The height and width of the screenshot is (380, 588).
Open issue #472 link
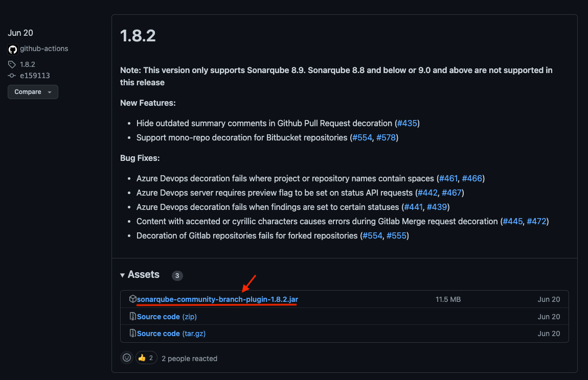[537, 221]
